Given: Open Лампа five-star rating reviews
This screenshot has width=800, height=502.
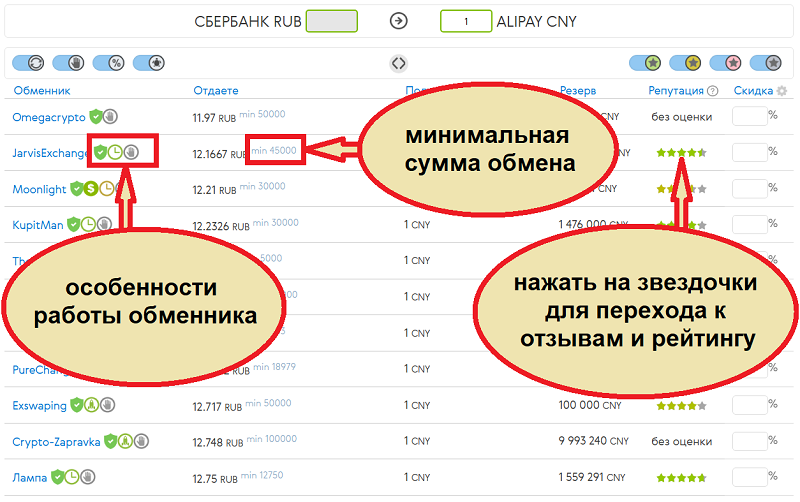Looking at the screenshot, I should coord(682,478).
